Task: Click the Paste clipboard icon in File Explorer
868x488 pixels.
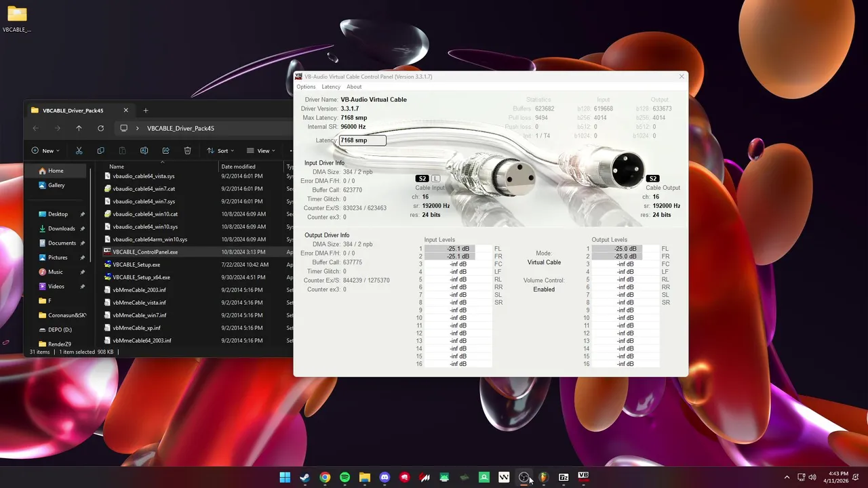Action: click(x=122, y=150)
